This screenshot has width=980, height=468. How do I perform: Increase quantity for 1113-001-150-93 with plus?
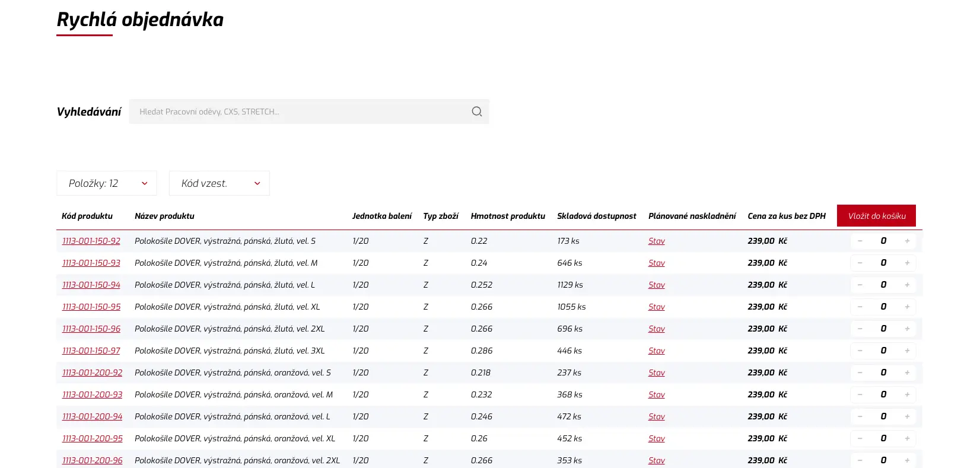tap(907, 263)
